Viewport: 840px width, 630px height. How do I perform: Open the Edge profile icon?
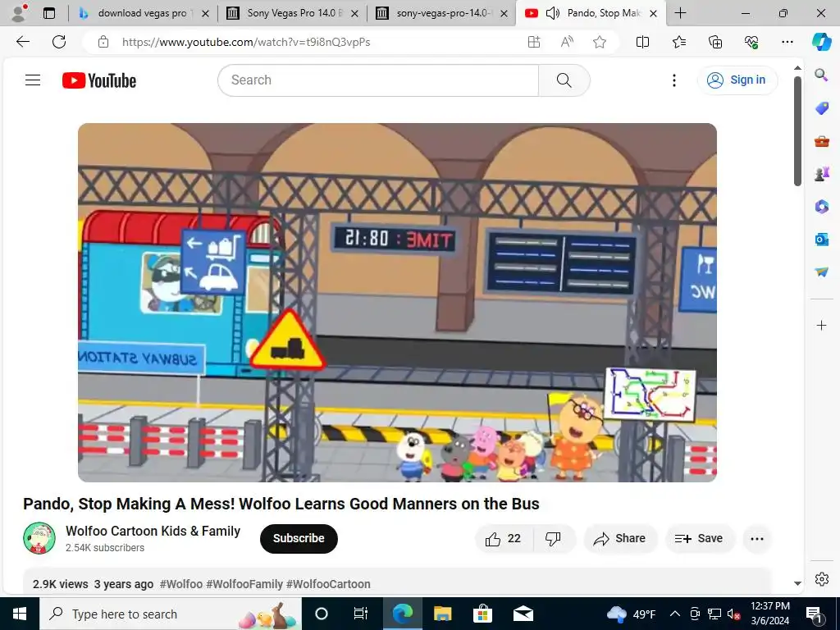(20, 13)
